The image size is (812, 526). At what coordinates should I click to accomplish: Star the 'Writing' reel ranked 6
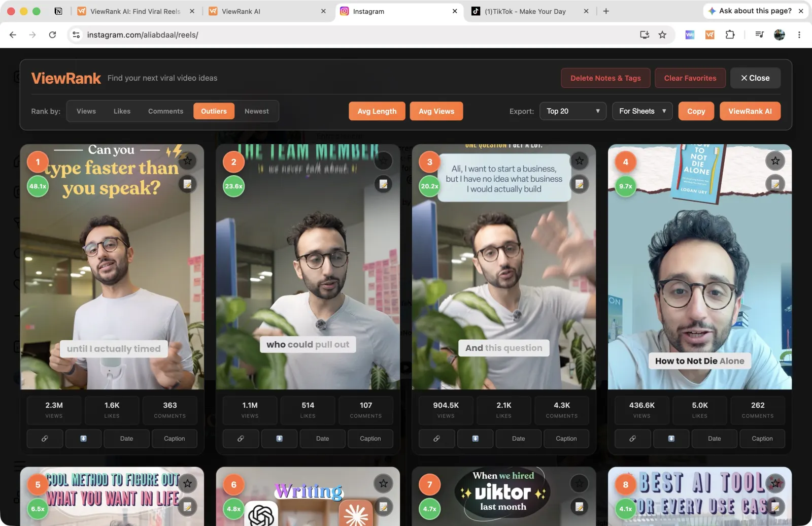click(x=384, y=483)
